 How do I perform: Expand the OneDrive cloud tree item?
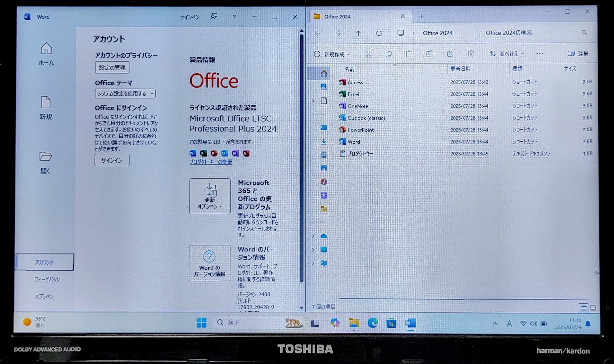click(313, 236)
